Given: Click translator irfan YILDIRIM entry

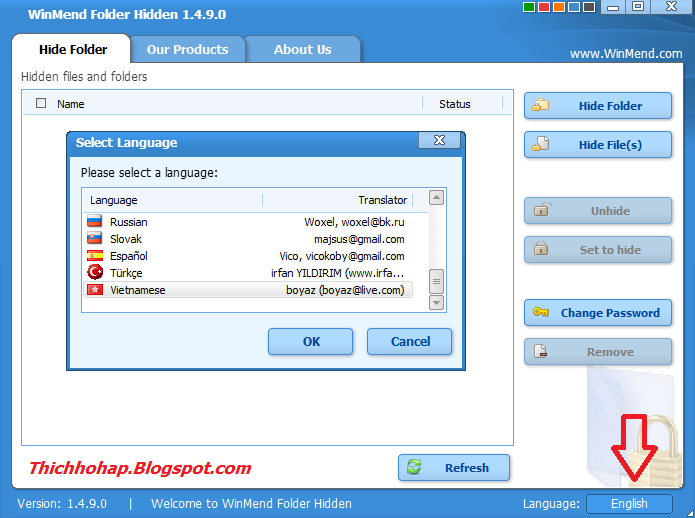Looking at the screenshot, I should pyautogui.click(x=337, y=273).
